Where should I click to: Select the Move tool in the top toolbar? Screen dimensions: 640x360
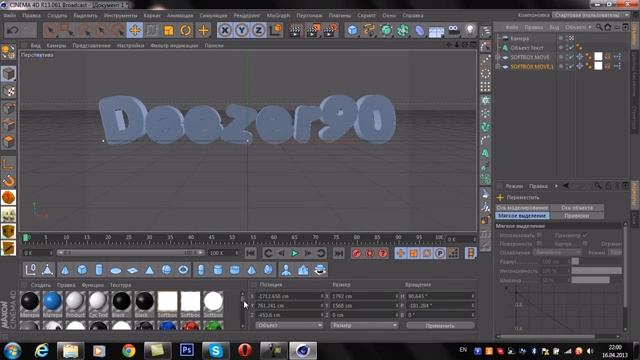tap(135, 30)
